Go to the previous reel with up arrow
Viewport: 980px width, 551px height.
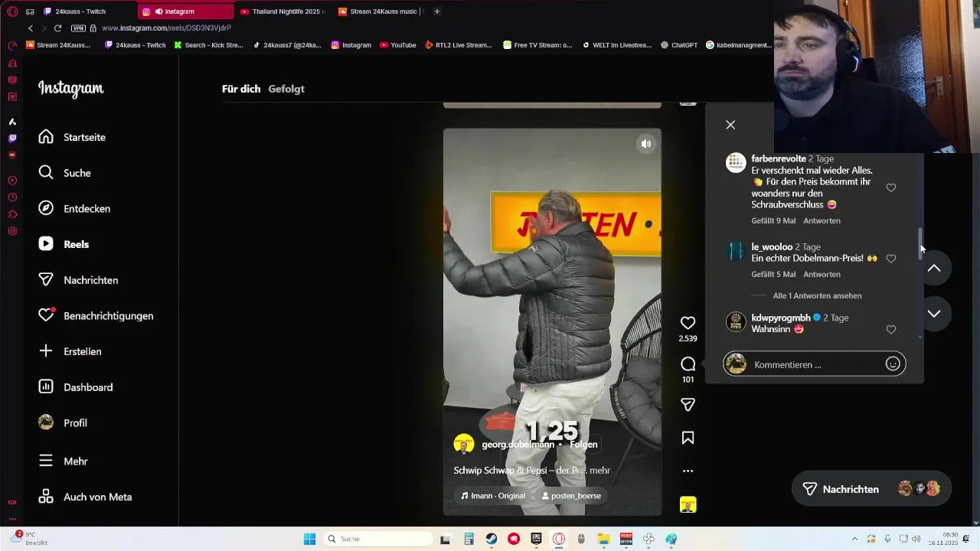(x=934, y=268)
